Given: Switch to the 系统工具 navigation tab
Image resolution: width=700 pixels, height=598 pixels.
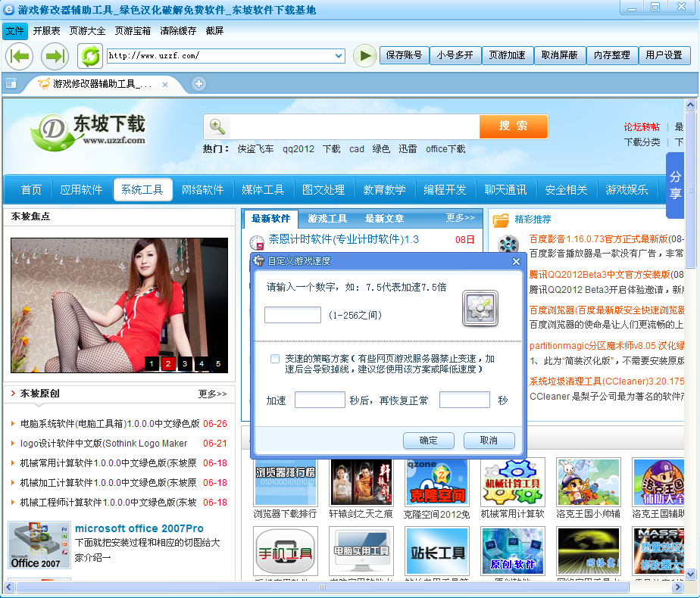Looking at the screenshot, I should click(x=142, y=190).
